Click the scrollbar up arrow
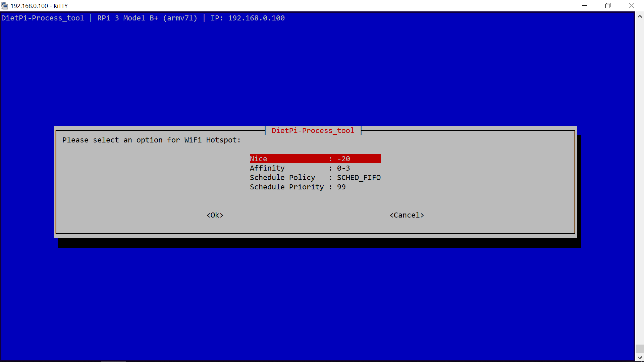 point(639,16)
